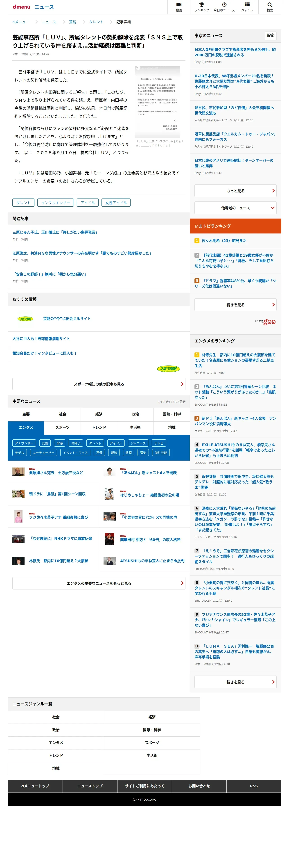
Task: Click the dmenu logo
Action: tap(21, 7)
